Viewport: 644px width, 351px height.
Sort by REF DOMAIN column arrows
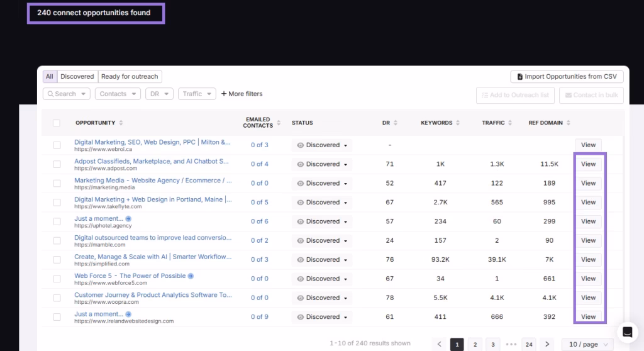coord(569,123)
